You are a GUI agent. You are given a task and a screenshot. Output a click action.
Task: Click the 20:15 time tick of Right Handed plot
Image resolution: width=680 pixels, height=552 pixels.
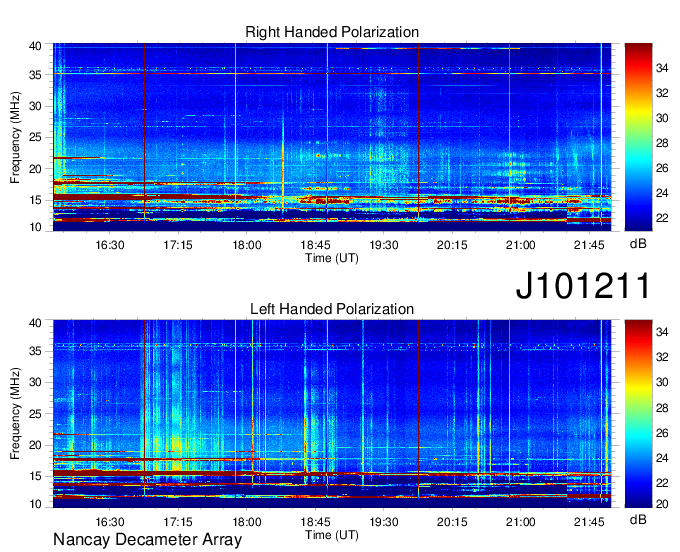coord(452,245)
